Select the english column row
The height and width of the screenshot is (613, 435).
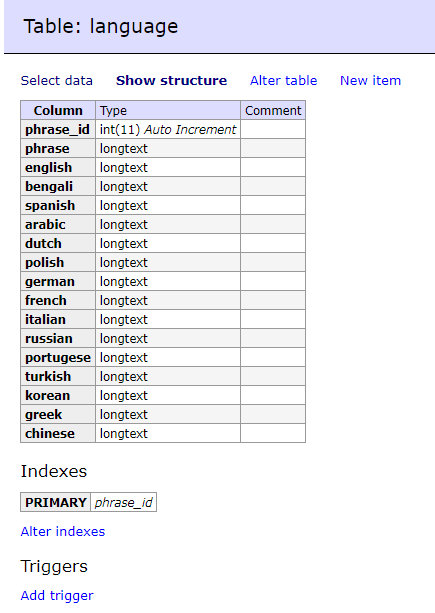click(163, 167)
